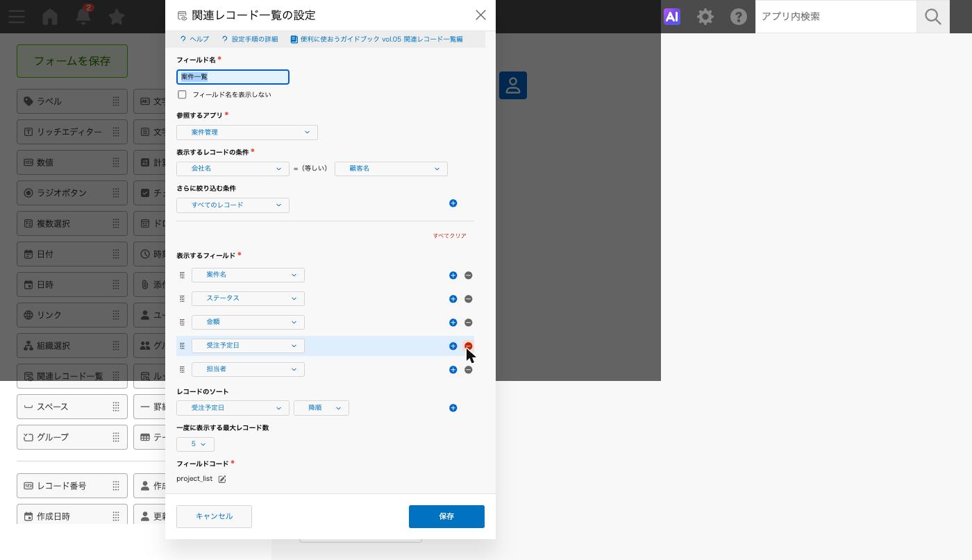This screenshot has width=972, height=560.
Task: Open the max record count dropdown 5
Action: [x=195, y=444]
